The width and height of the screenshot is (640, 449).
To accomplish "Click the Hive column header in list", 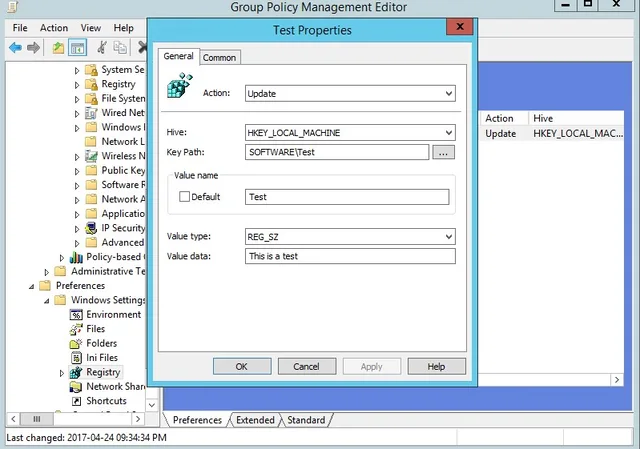I will (576, 118).
